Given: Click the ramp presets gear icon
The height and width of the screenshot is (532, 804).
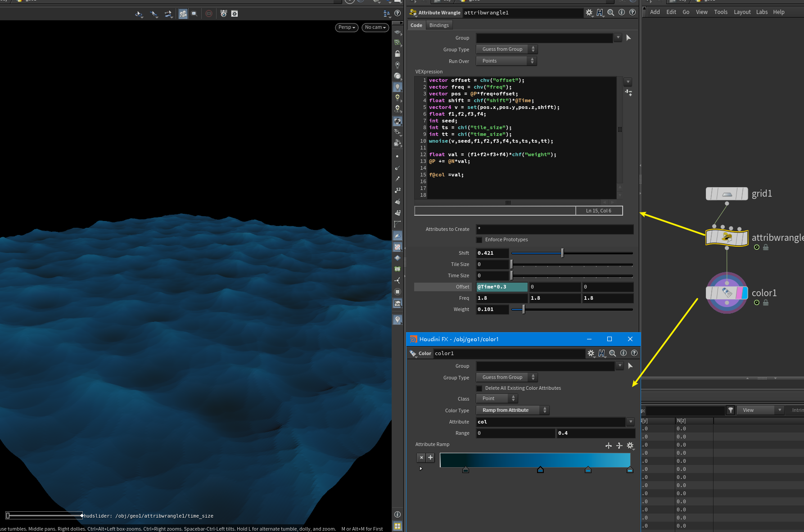Looking at the screenshot, I should (x=630, y=445).
